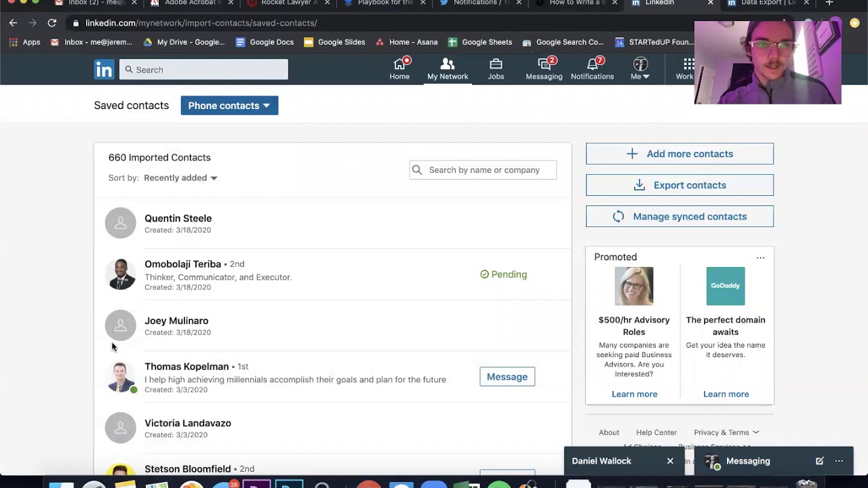Expand the Messaging overlay panel
Viewport: 868px width, 488px height.
click(748, 461)
